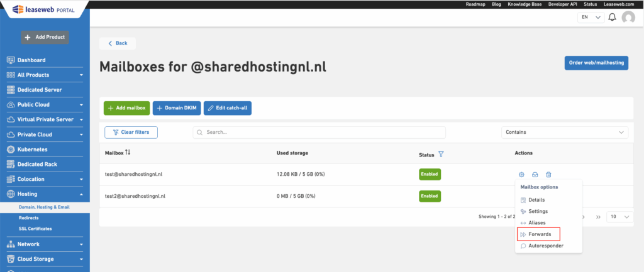
Task: Click the Virtual Private Server cloud icon
Action: 11,120
